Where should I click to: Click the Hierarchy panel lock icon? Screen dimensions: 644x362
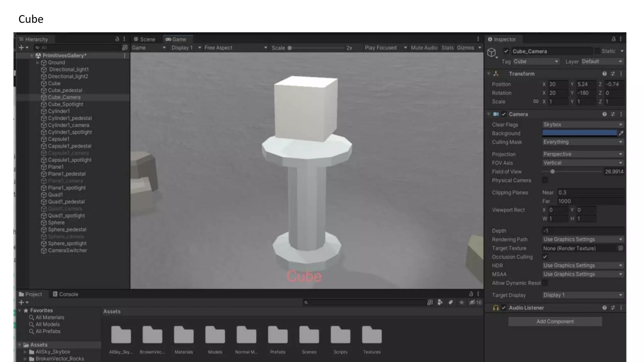pyautogui.click(x=117, y=39)
